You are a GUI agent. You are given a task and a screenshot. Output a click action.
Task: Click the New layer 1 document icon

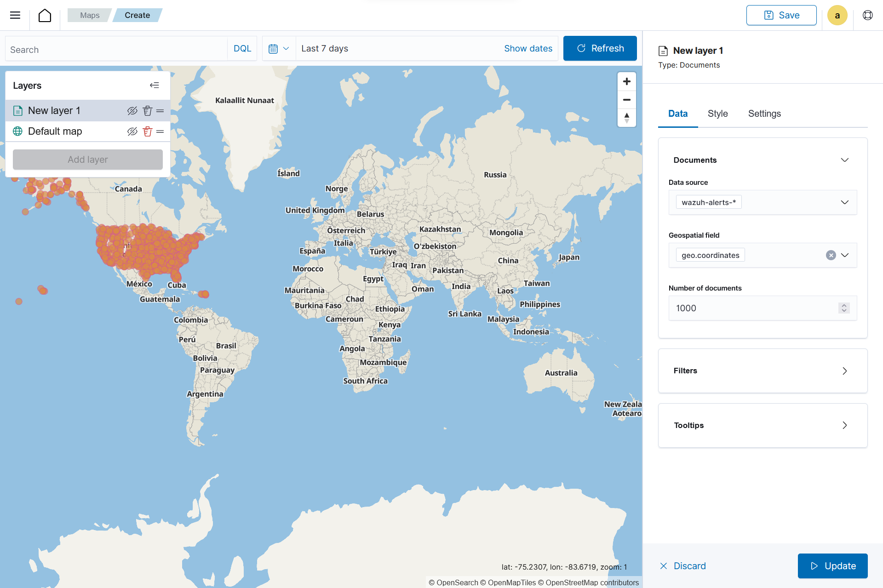coord(18,111)
